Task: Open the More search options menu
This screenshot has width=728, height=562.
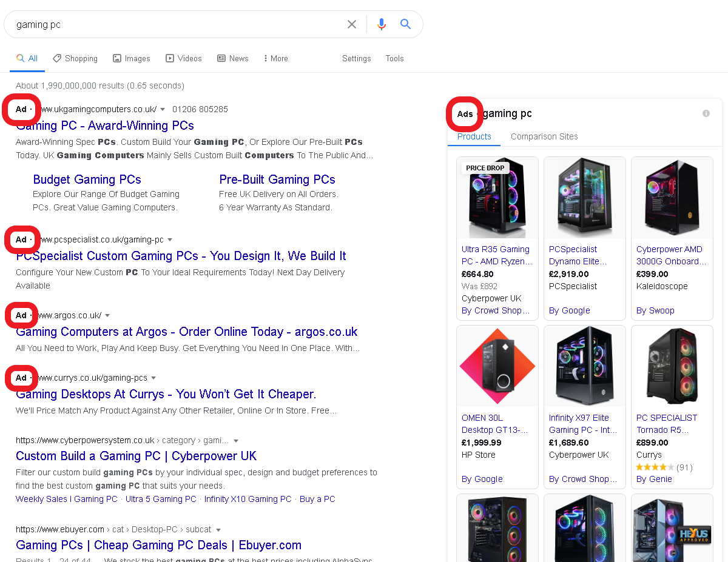Action: (x=276, y=58)
